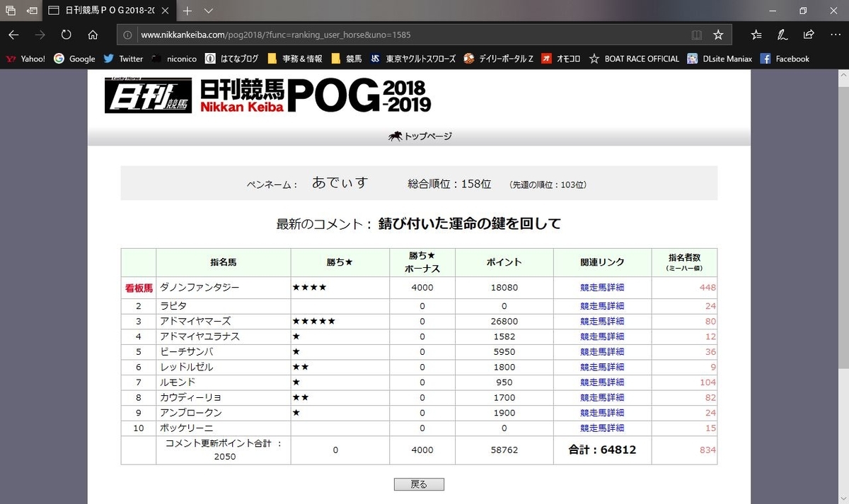Screen dimensions: 849x504
Task: Click the 指名馬 column header
Action: click(223, 262)
